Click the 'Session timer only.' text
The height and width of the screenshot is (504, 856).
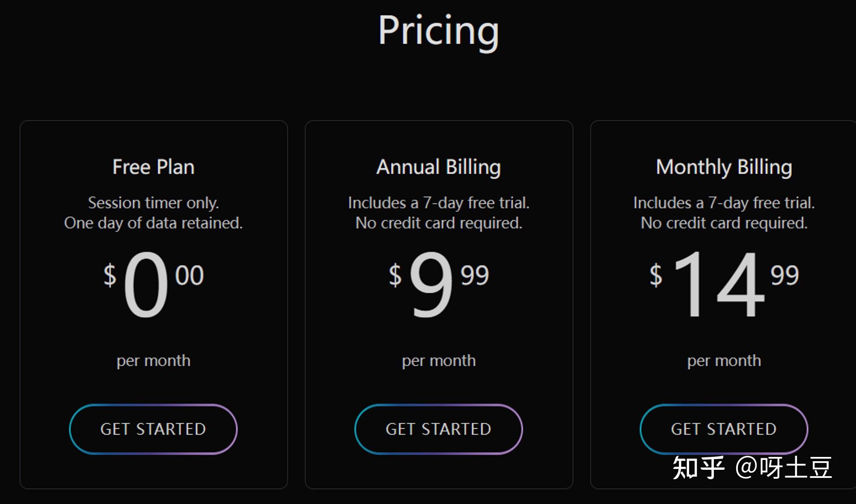[x=153, y=203]
